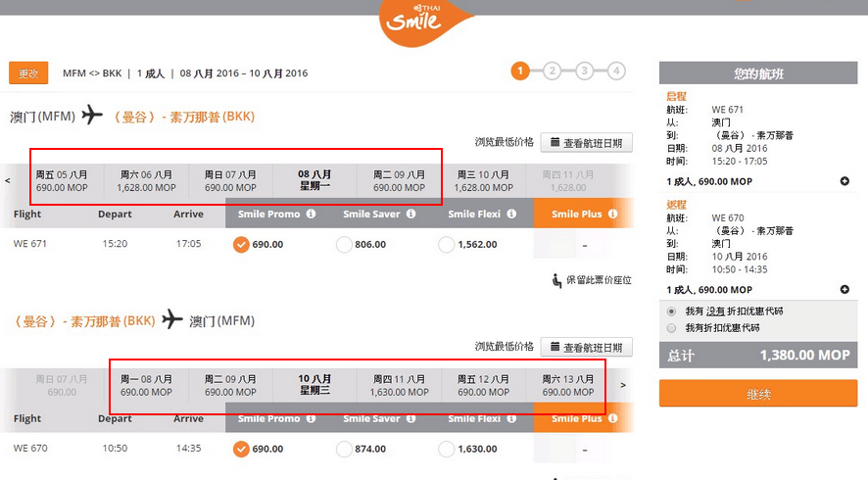
Task: Select return date 周六 13 八月
Action: coord(568,385)
